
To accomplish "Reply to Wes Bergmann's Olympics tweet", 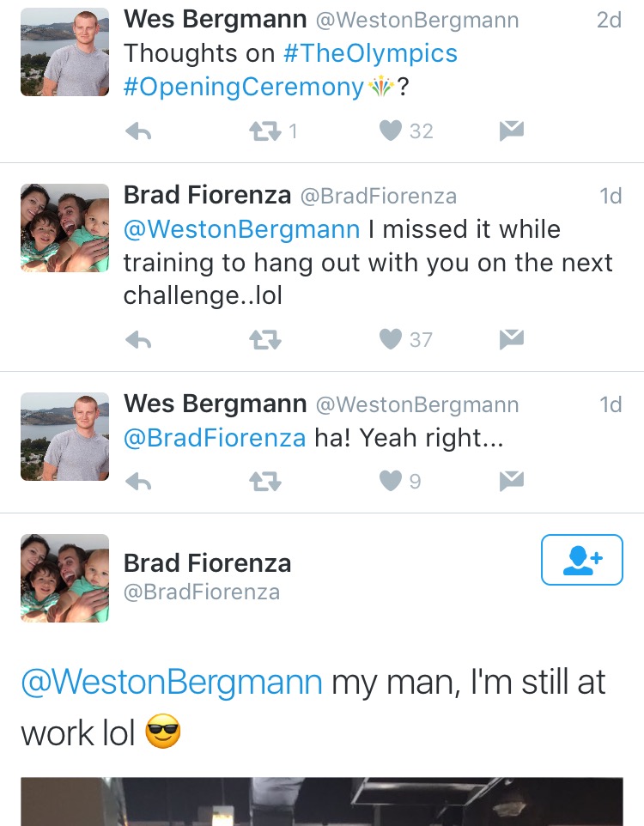I will pos(138,131).
